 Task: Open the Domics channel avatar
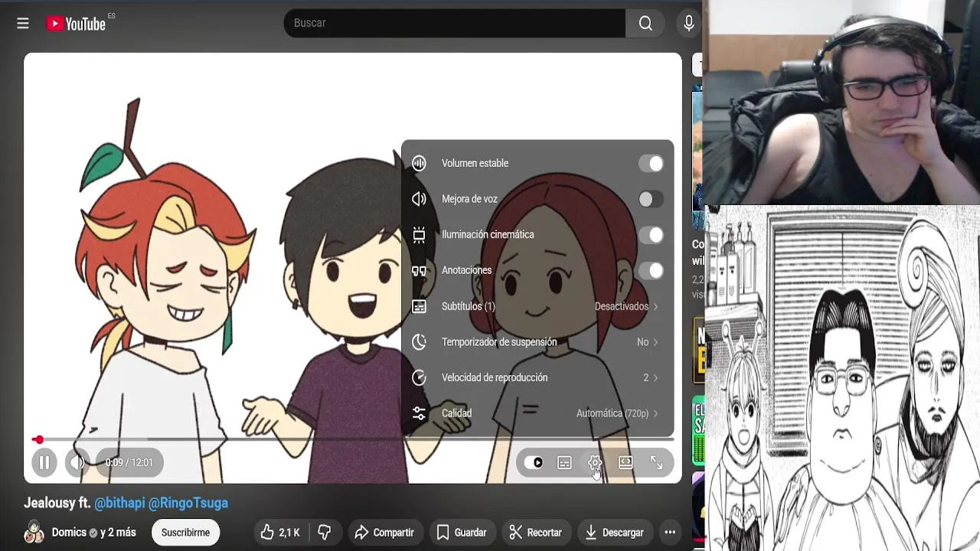(x=34, y=532)
